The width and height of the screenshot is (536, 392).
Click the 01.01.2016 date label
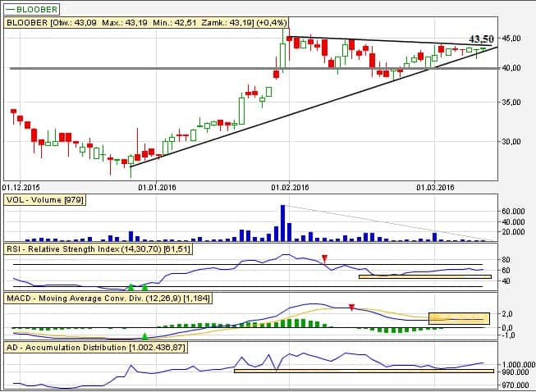pos(158,187)
